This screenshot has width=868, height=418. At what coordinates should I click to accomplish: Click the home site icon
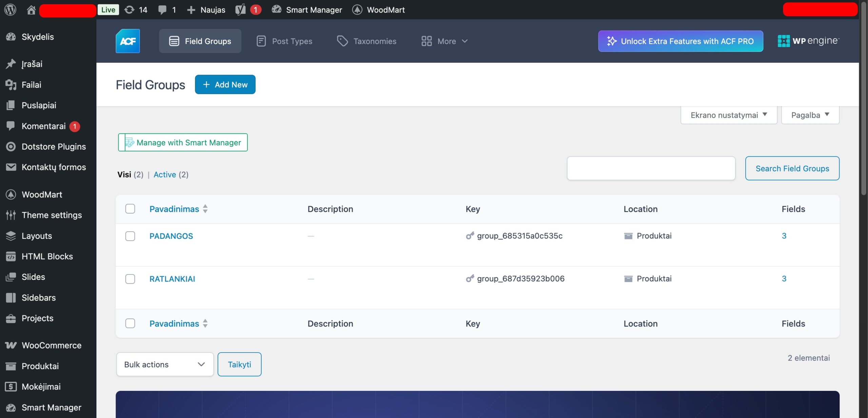tap(31, 9)
